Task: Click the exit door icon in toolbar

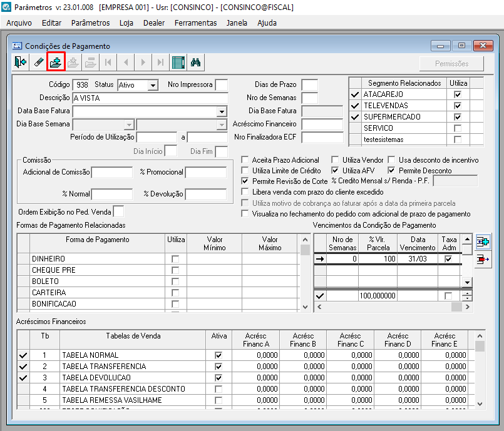Action: 21,63
